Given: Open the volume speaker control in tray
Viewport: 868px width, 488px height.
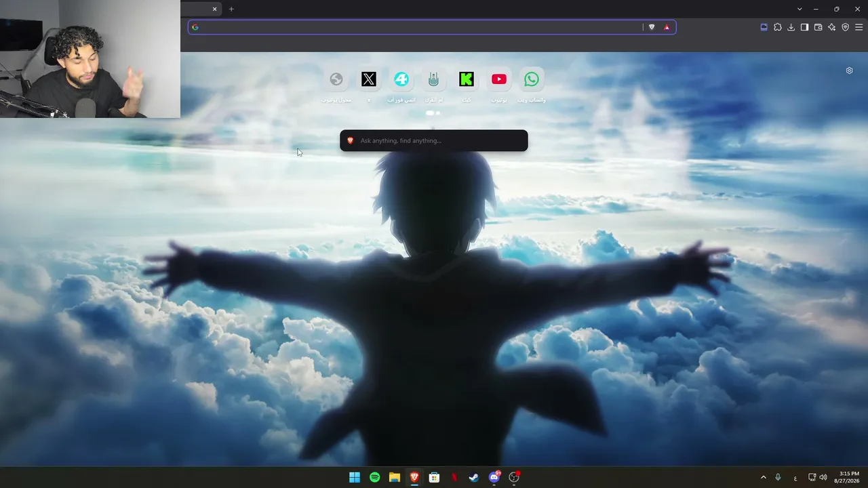Looking at the screenshot, I should pos(823,477).
